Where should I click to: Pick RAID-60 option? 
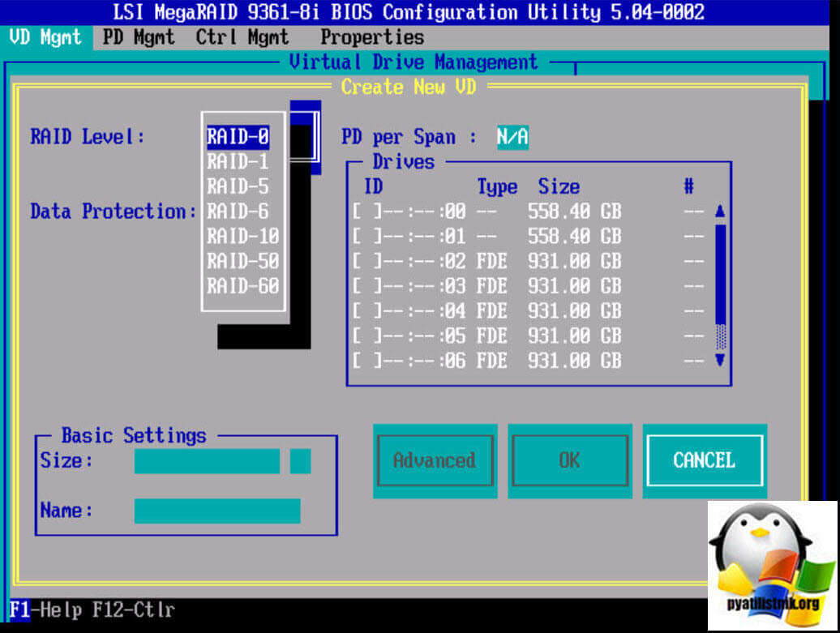pos(243,286)
